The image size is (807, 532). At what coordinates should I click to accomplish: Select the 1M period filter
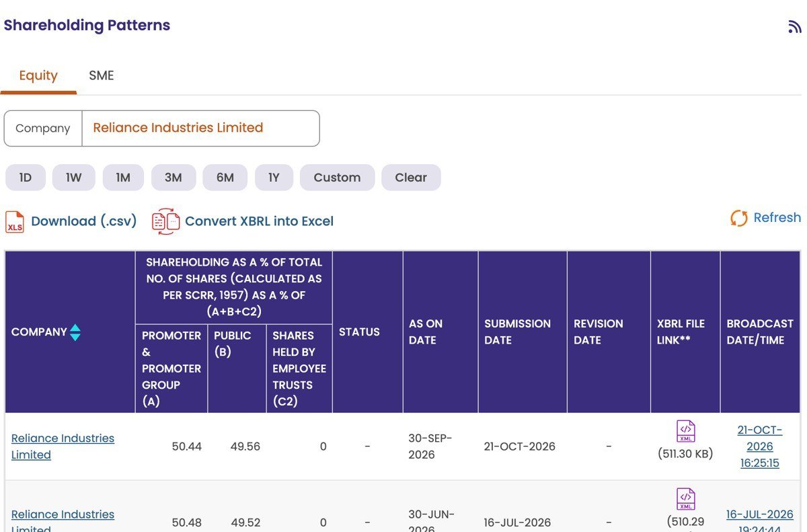pyautogui.click(x=123, y=178)
